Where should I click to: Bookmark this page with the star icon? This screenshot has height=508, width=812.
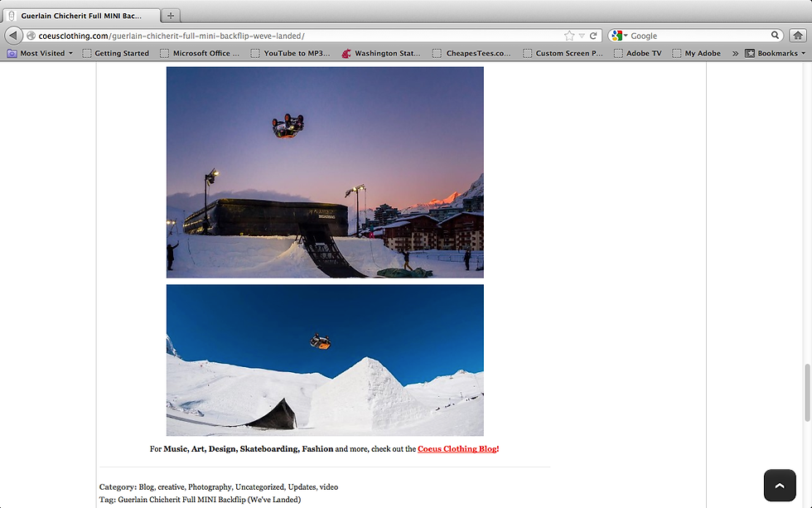(569, 36)
